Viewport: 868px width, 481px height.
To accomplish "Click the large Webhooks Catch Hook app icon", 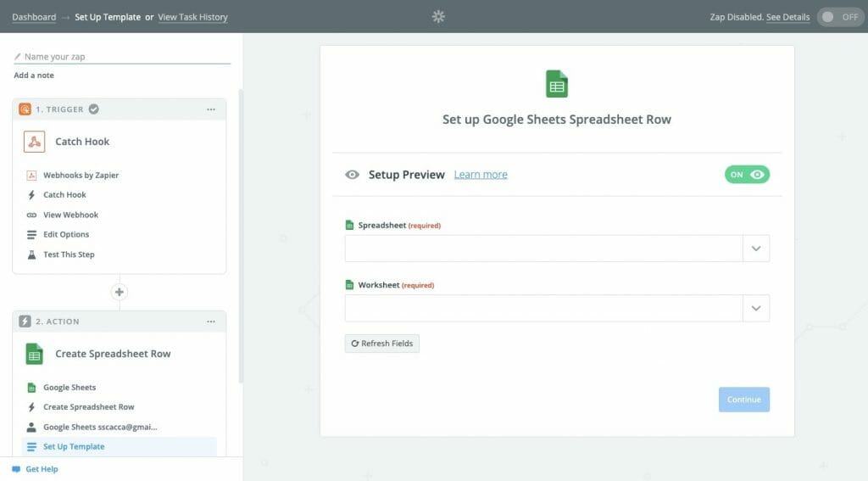I will (x=34, y=142).
